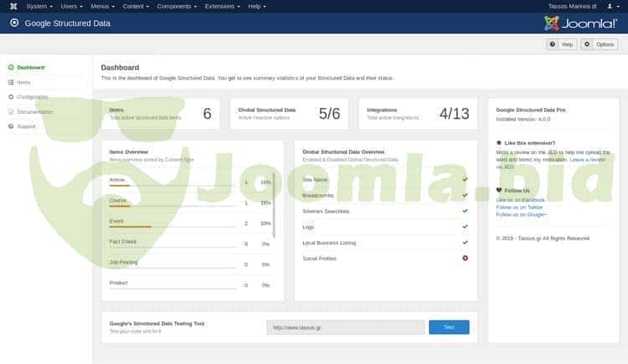This screenshot has width=628, height=364.
Task: Click the gear icon on Options button
Action: pyautogui.click(x=587, y=44)
